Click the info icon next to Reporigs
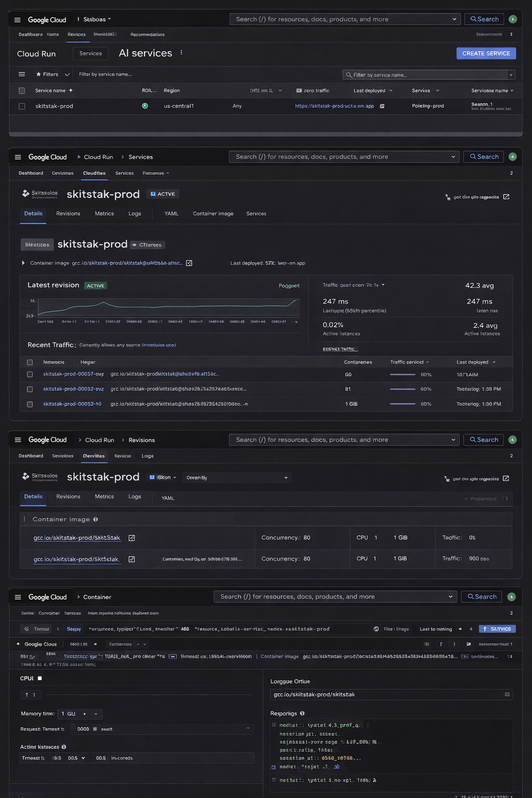532x798 pixels. click(x=302, y=713)
